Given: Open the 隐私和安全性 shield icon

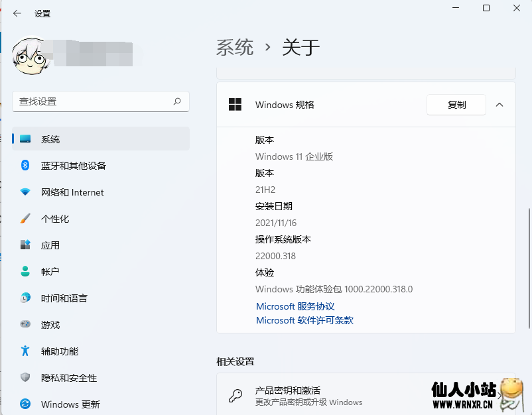Looking at the screenshot, I should 25,377.
